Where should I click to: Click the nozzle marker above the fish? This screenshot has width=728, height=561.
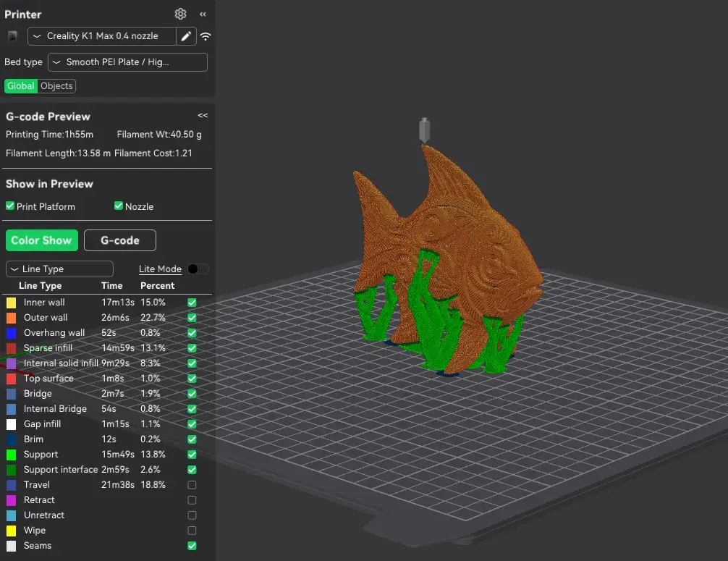(424, 130)
